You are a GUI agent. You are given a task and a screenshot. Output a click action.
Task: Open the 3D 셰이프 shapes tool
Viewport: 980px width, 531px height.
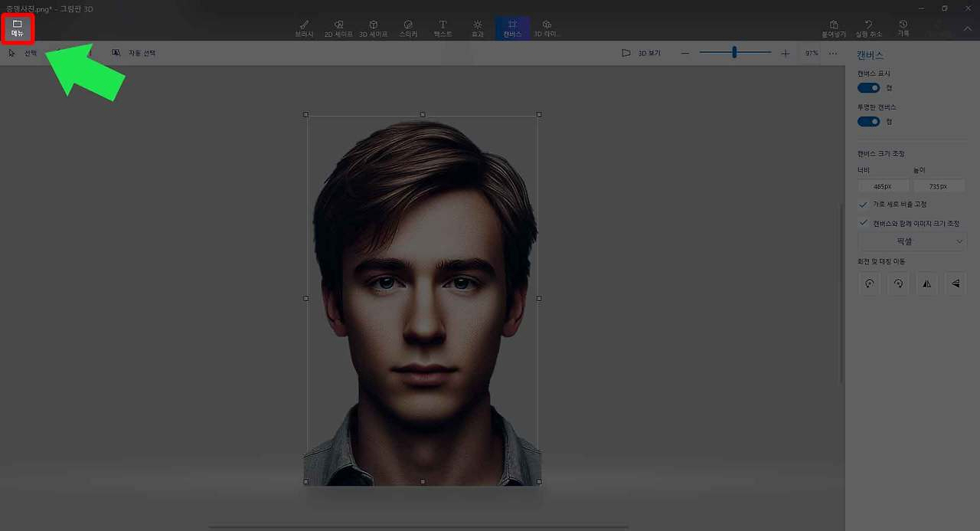point(373,28)
